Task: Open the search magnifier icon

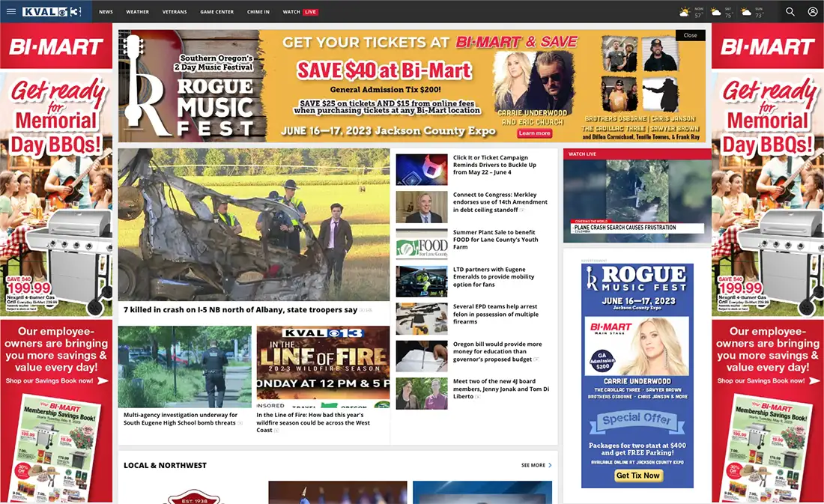Action: 790,11
